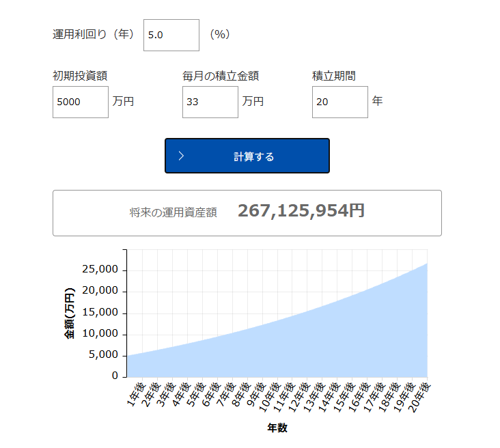Click the 年数 x-axis title
500x448 pixels.
pyautogui.click(x=277, y=428)
